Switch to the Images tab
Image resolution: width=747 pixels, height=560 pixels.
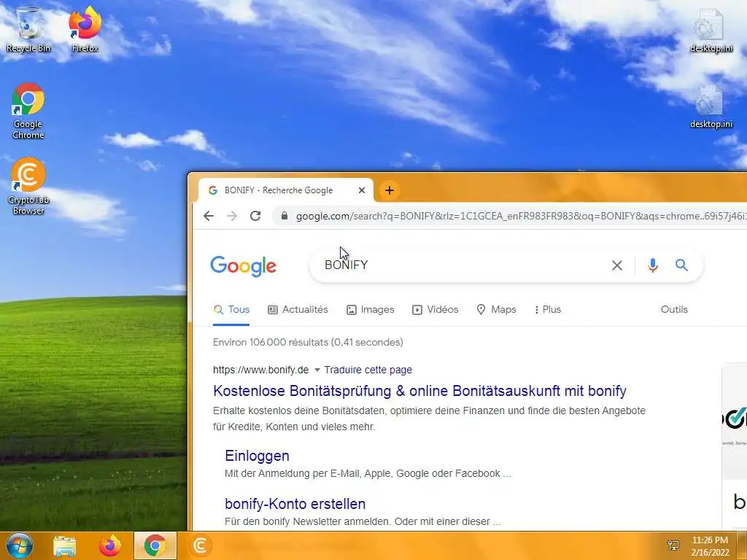coord(370,309)
